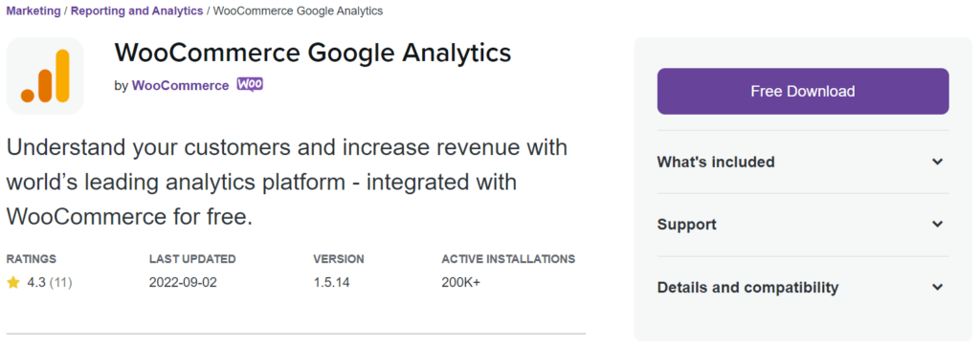Click the 4.3 rating value
Image resolution: width=980 pixels, height=346 pixels.
36,283
